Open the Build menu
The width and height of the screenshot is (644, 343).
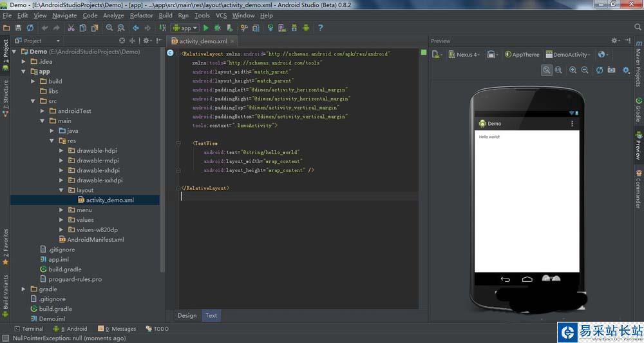(x=166, y=15)
